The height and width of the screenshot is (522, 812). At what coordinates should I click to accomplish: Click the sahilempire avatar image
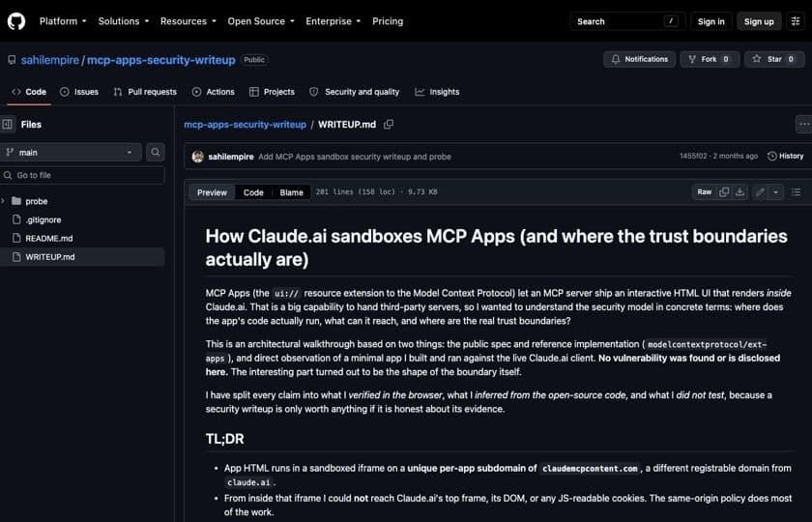[x=197, y=157]
